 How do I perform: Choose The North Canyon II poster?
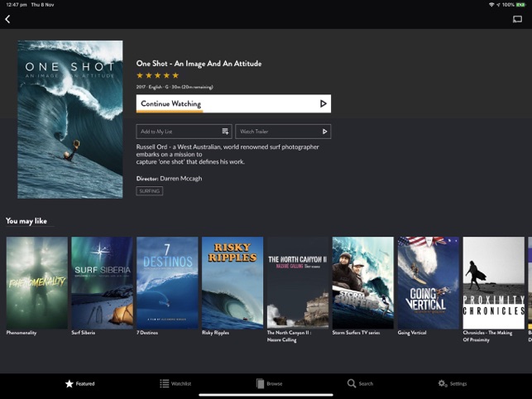tap(298, 282)
